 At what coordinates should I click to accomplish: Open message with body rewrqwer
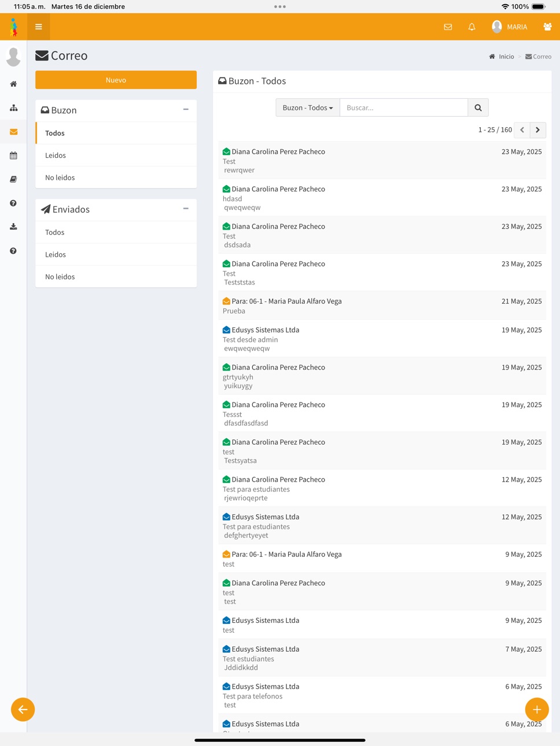pyautogui.click(x=382, y=160)
